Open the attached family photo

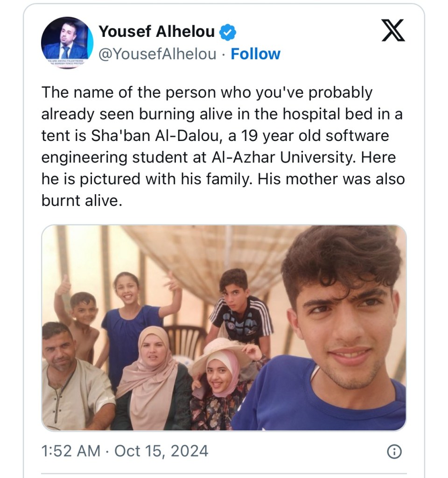point(224,328)
